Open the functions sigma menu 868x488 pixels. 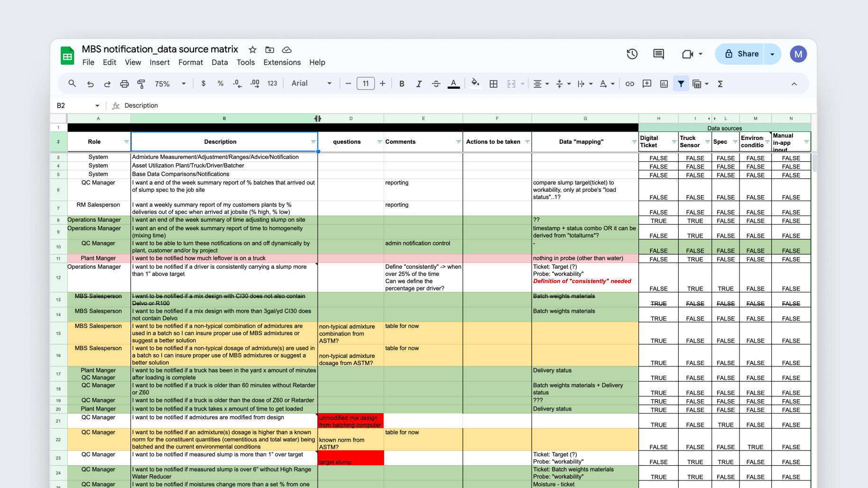(720, 84)
